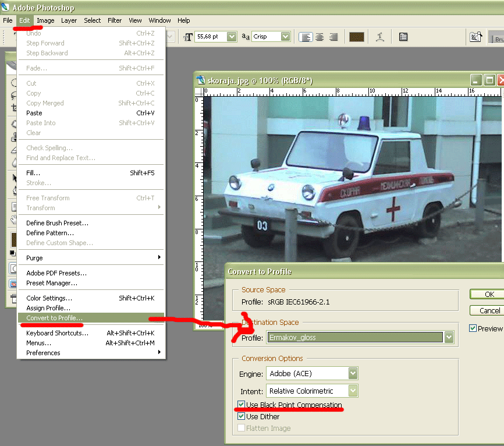Reset to default foreground and background colors
The height and width of the screenshot is (446, 504).
click(13, 253)
